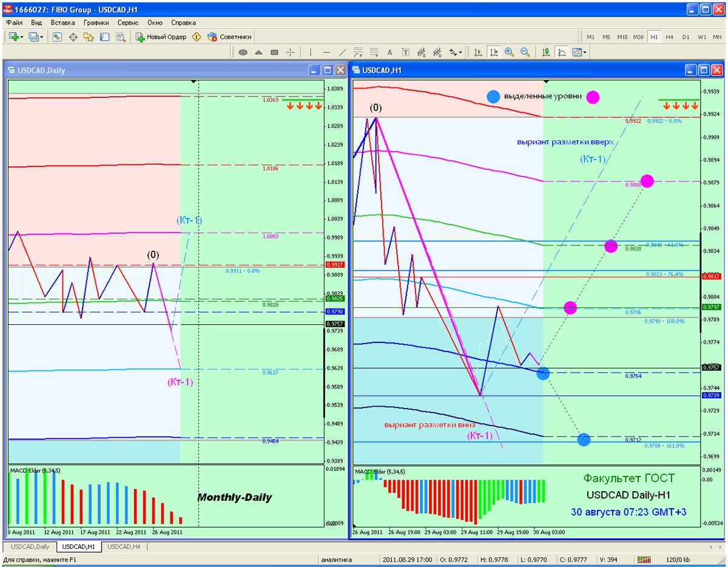Open the Navigator star-folder icon
728x567 pixels.
[89, 37]
